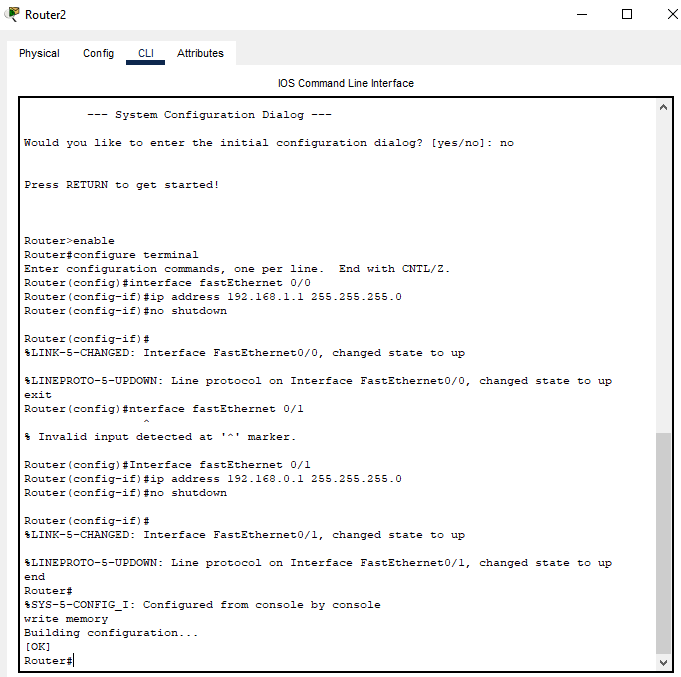The width and height of the screenshot is (681, 677).
Task: Maximize the Router2 window
Action: (x=627, y=14)
